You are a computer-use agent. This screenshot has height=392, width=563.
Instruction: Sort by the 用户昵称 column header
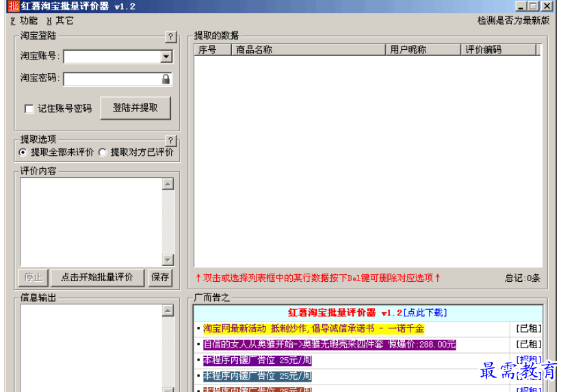pyautogui.click(x=423, y=49)
